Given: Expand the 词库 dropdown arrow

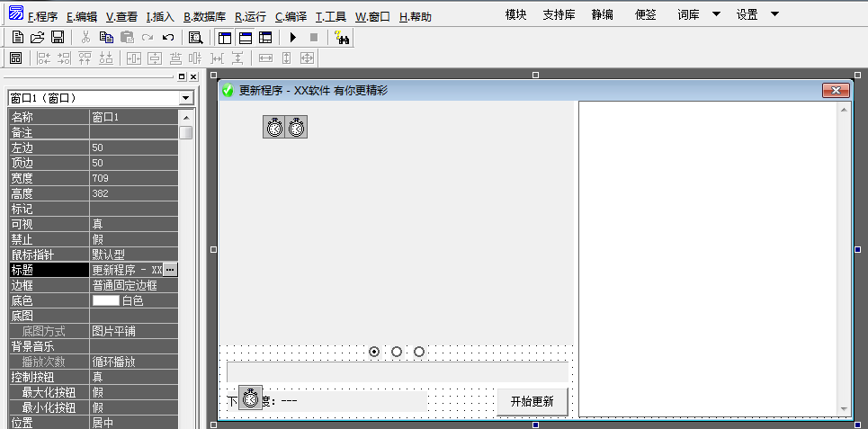Looking at the screenshot, I should (716, 14).
